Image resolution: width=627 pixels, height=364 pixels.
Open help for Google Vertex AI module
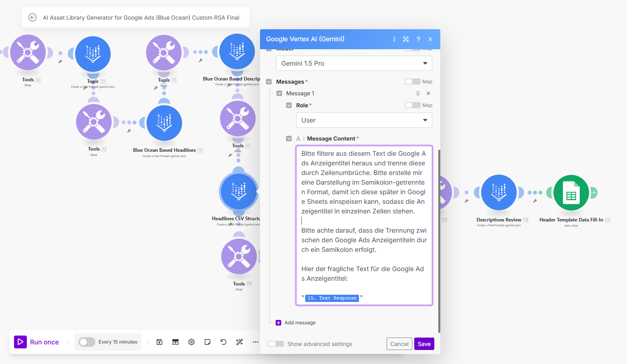click(418, 39)
